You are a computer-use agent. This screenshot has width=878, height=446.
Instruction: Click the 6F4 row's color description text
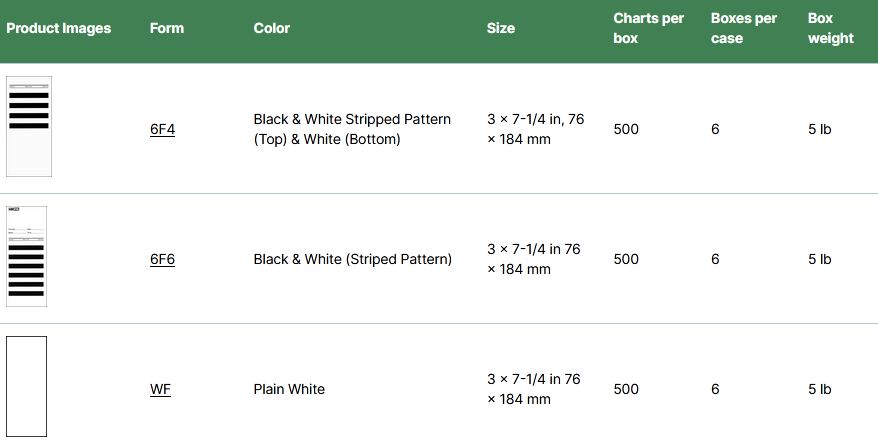(x=352, y=129)
